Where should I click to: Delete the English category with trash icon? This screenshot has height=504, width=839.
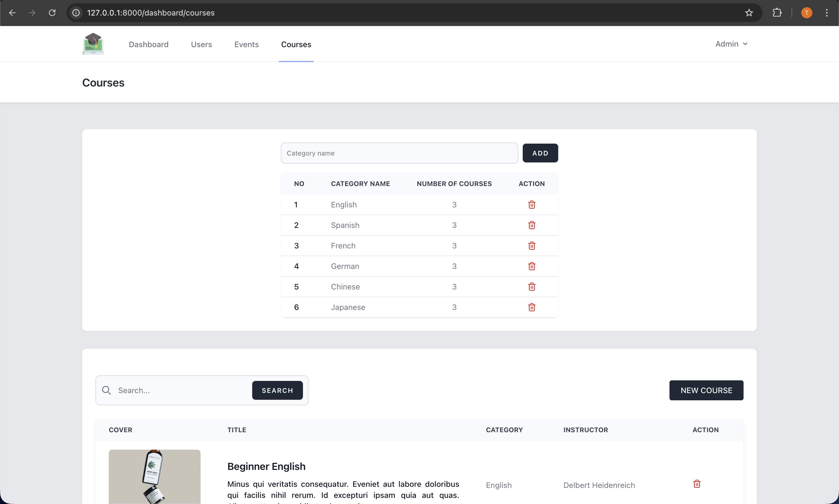coord(532,204)
